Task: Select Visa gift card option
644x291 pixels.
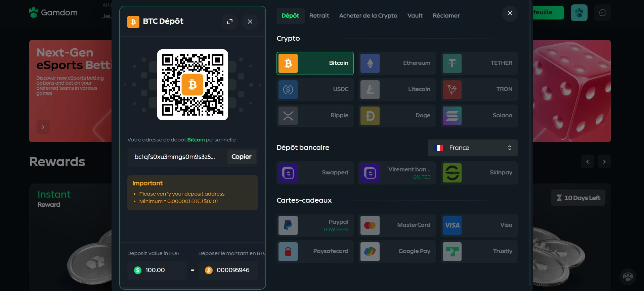Action: (479, 225)
